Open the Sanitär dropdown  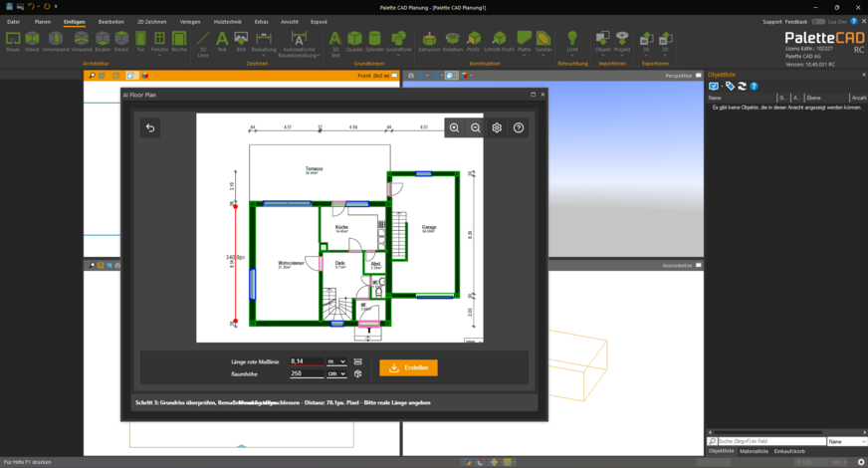[543, 56]
